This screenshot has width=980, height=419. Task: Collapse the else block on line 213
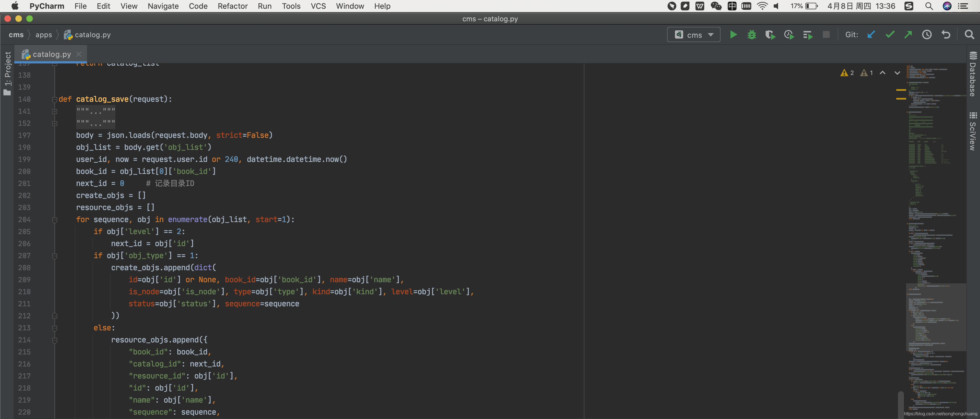(x=54, y=328)
